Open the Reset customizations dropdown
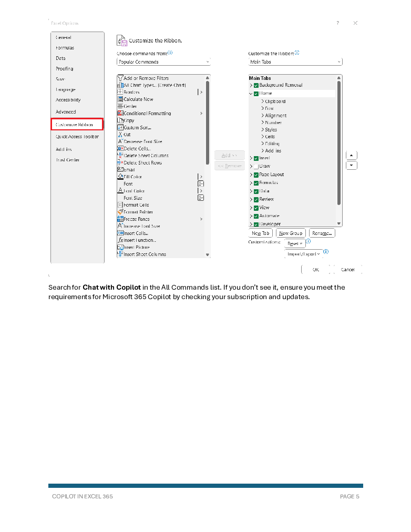Image resolution: width=411 pixels, height=532 pixels. 295,243
